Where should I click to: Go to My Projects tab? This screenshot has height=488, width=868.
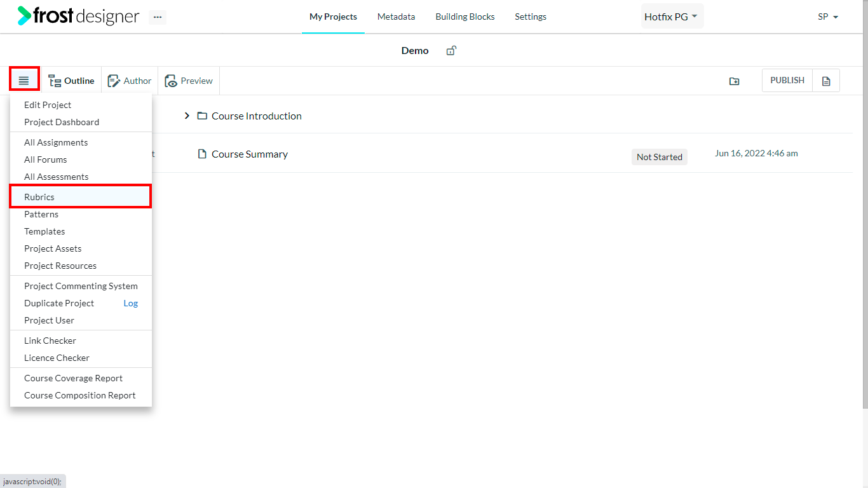coord(333,17)
